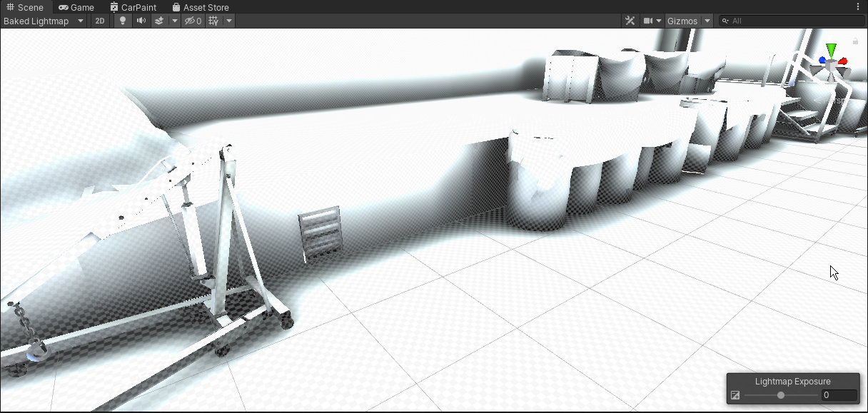Toggle scene view audio with the speaker icon
Screen dimensions: 868x413
(141, 21)
